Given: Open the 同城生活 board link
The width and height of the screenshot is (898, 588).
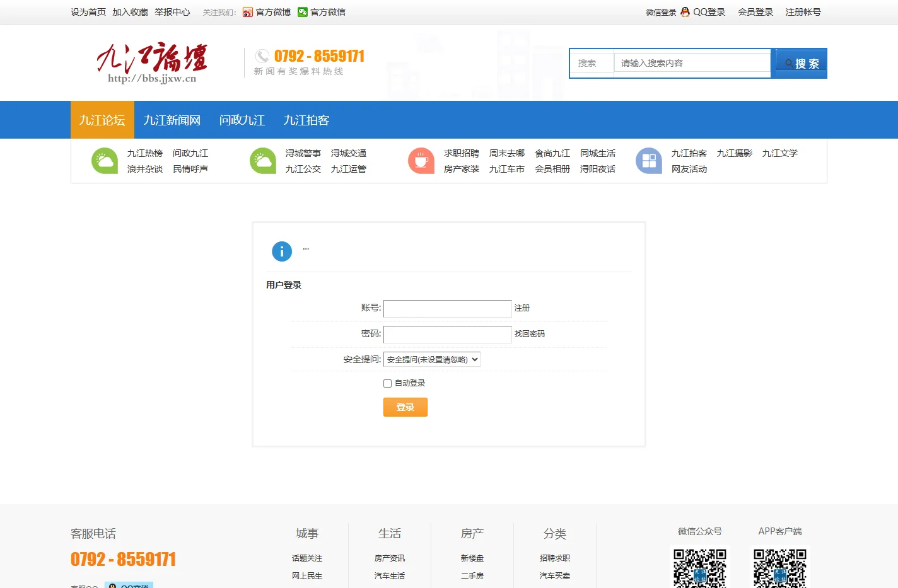Looking at the screenshot, I should coord(598,153).
